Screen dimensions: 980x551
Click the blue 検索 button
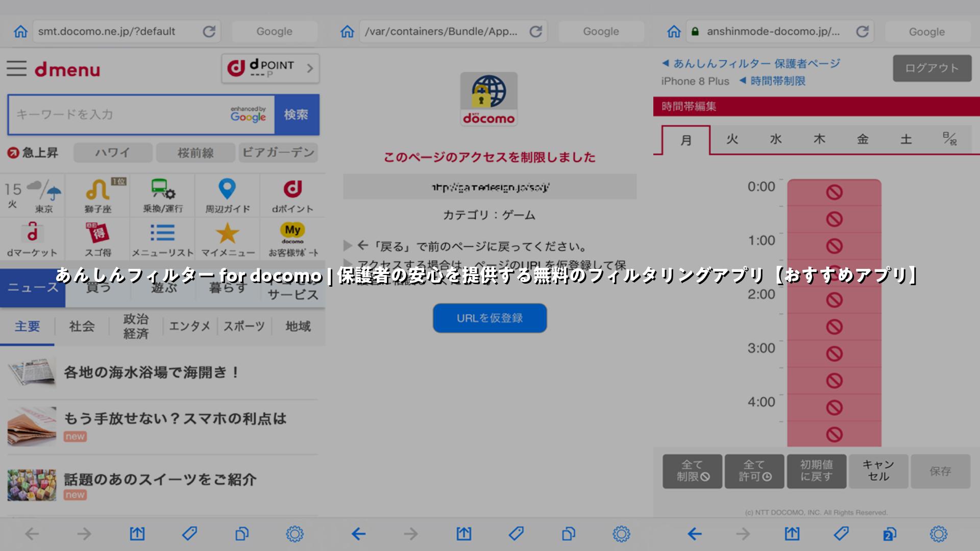click(297, 115)
